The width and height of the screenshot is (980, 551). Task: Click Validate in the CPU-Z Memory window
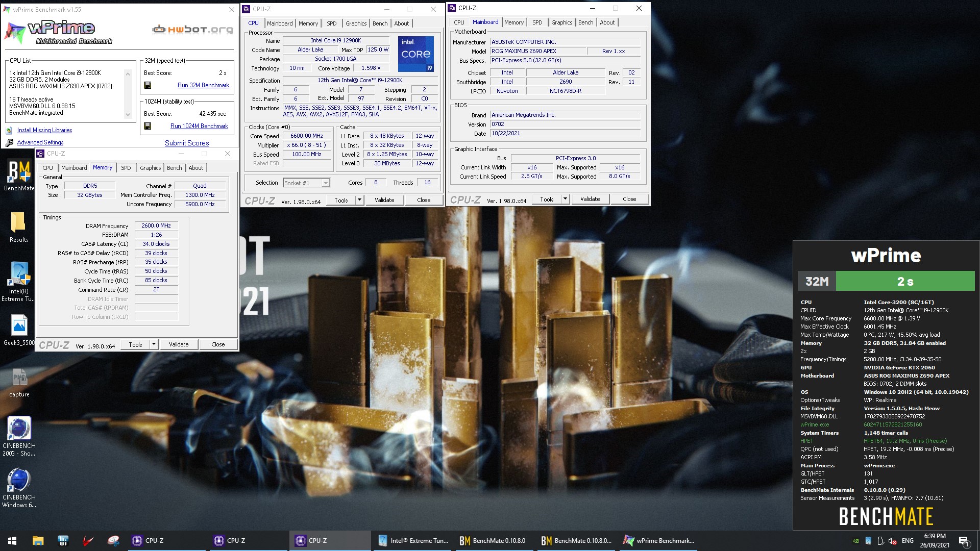[x=179, y=344]
